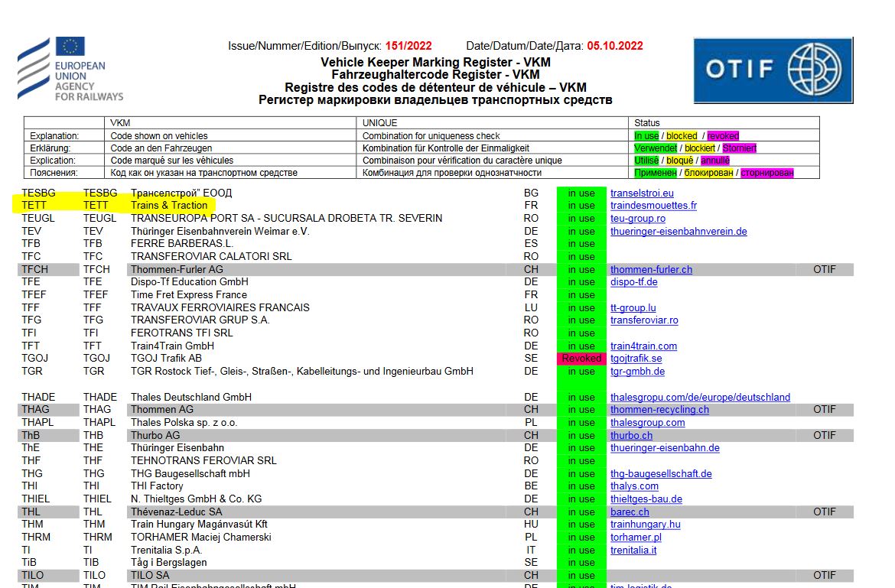Click the dispo-tf.de link
Image resolution: width=895 pixels, height=588 pixels.
(633, 281)
